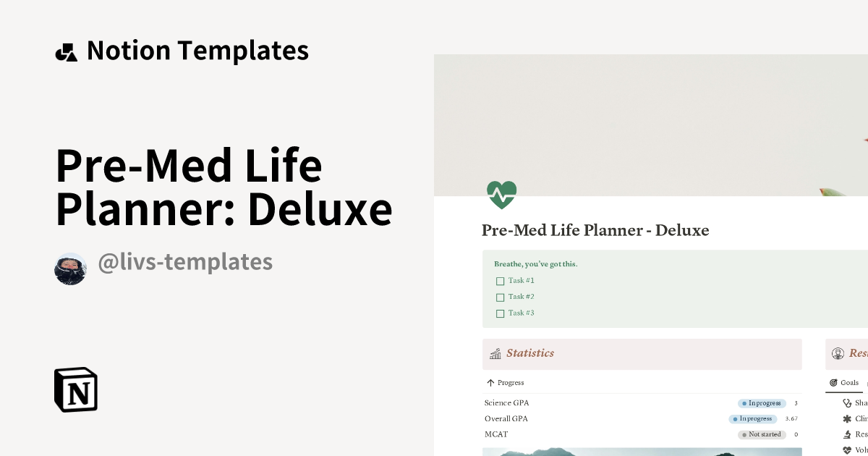Click the heart Volunteering icon
Viewport: 868px width, 456px height.
pyautogui.click(x=848, y=449)
